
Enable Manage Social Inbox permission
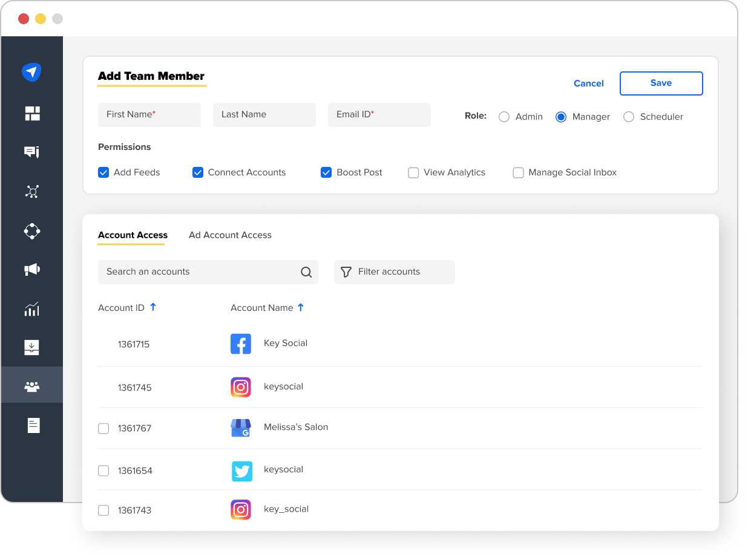tap(518, 172)
